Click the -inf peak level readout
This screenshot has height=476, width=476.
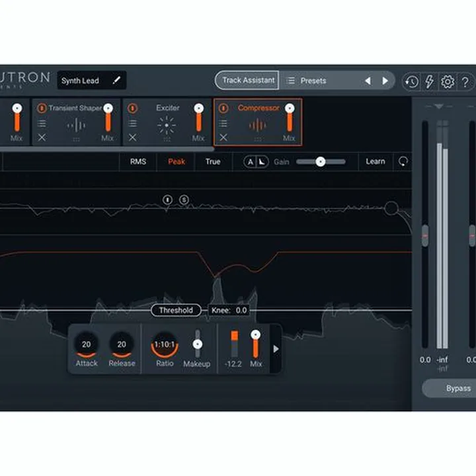[442, 360]
